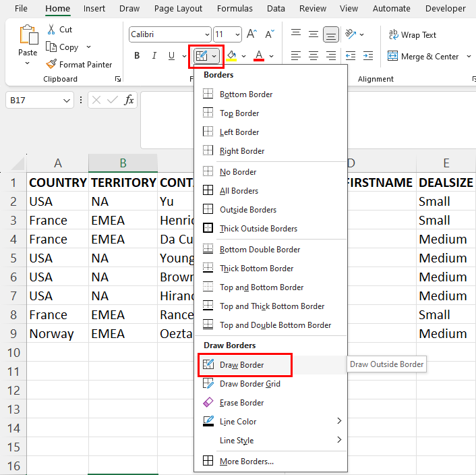Click the Draw Border button in ribbon
The height and width of the screenshot is (475, 476).
point(202,56)
